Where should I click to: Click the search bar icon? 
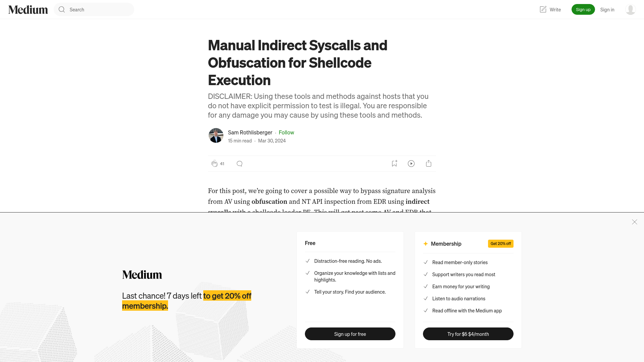point(61,9)
